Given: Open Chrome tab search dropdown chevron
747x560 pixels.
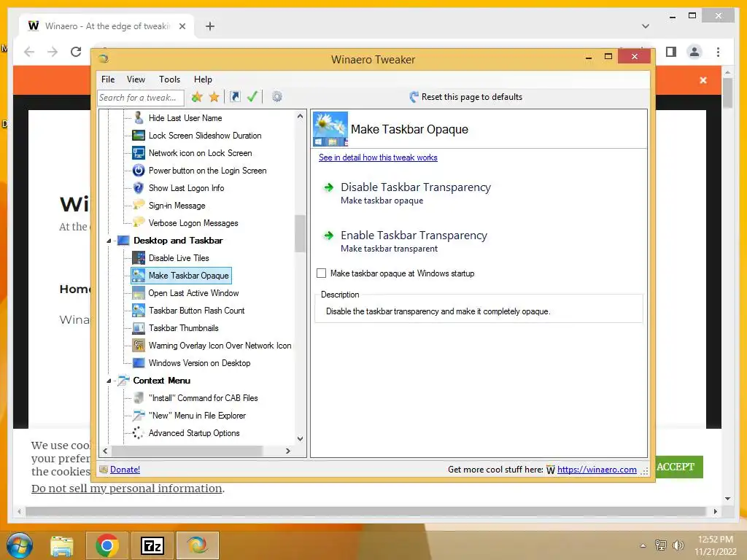Looking at the screenshot, I should [x=646, y=26].
